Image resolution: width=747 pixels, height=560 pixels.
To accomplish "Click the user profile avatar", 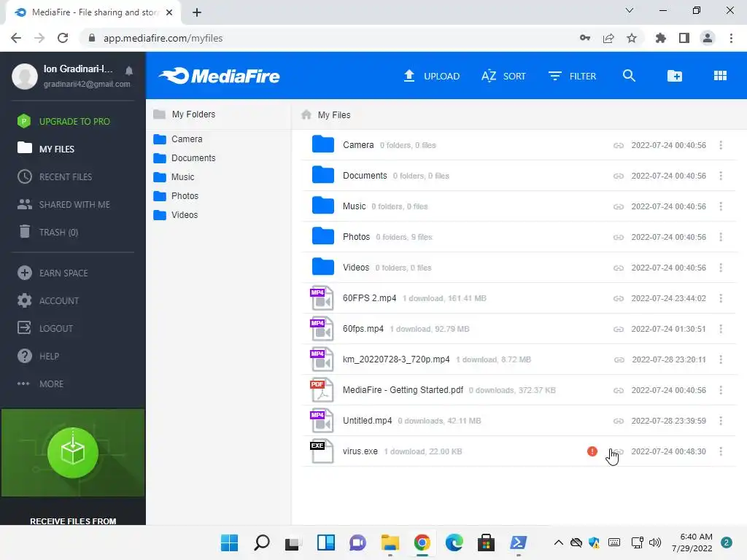I will pyautogui.click(x=25, y=76).
